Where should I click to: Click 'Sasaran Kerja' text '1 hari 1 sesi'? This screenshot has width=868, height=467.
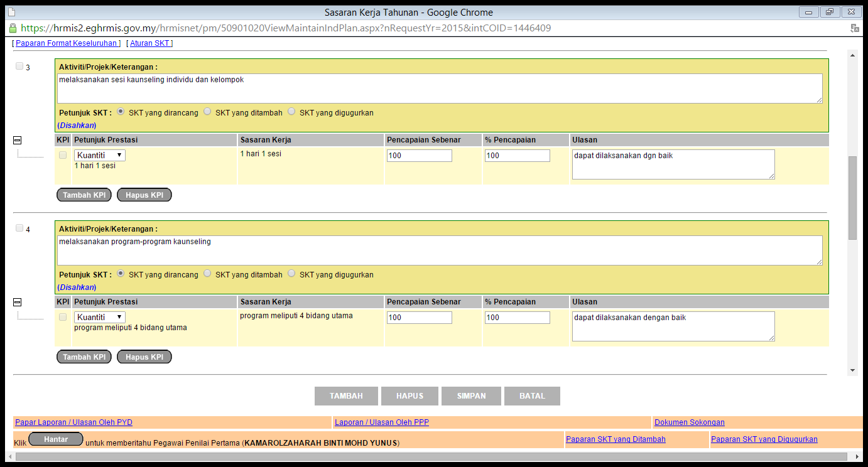(x=261, y=153)
